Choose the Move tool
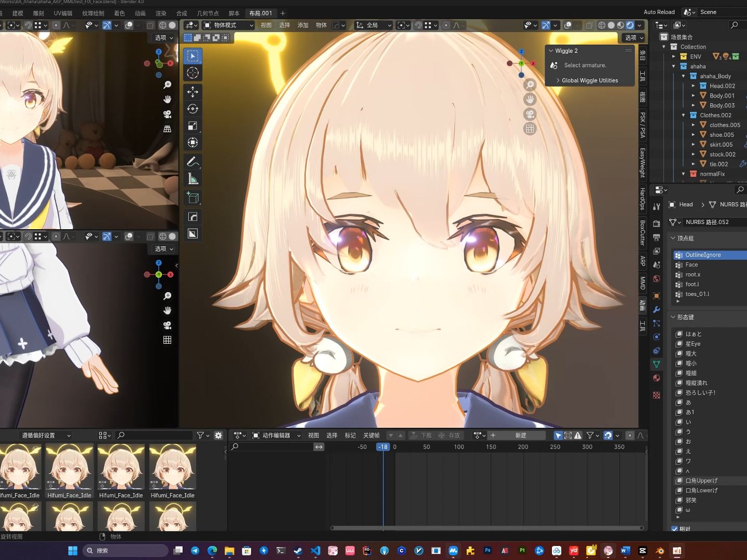Viewport: 747px width, 560px height. [192, 92]
